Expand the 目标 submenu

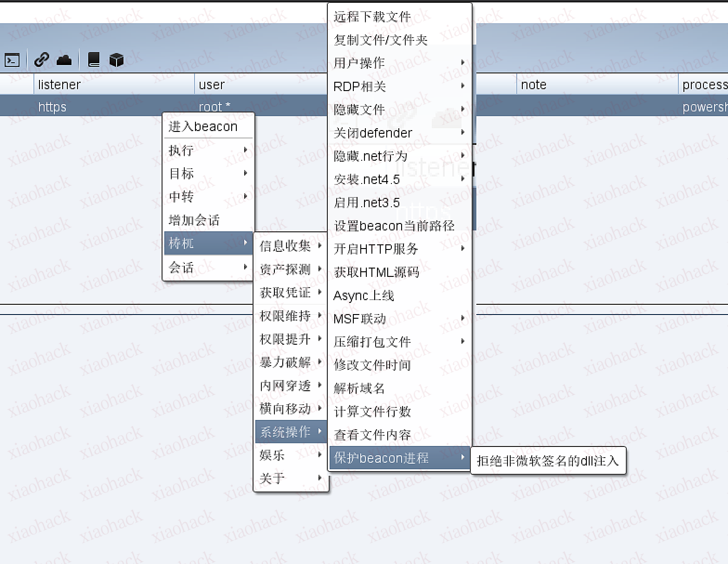coord(208,173)
